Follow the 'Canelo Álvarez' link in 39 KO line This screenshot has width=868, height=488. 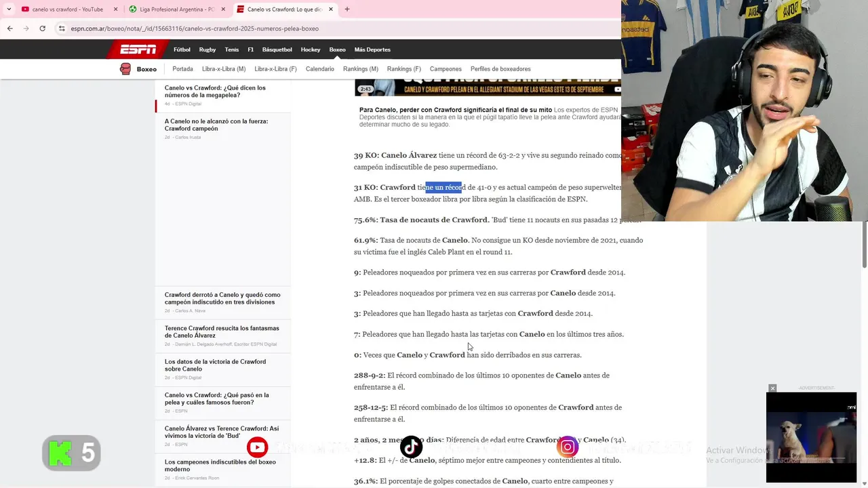(409, 155)
